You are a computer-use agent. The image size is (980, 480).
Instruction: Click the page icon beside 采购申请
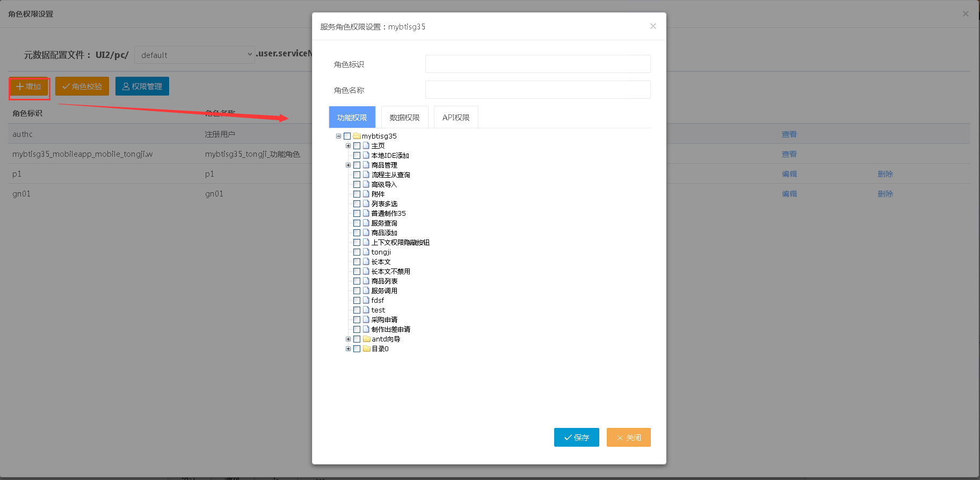366,320
